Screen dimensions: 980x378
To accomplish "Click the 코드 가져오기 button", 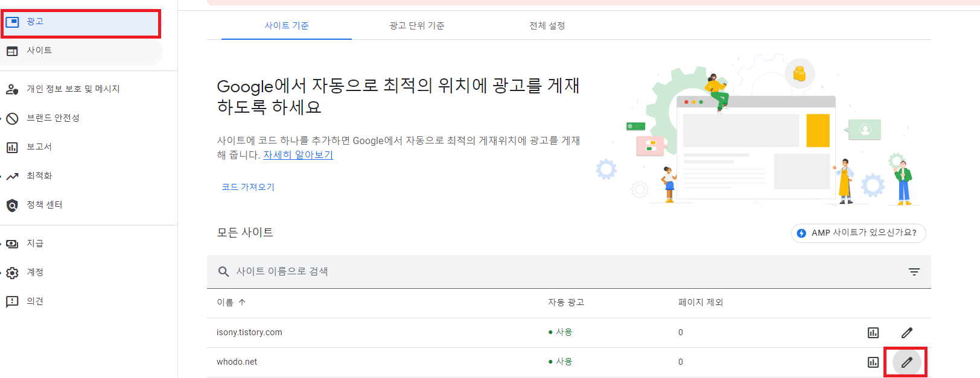I will point(248,187).
